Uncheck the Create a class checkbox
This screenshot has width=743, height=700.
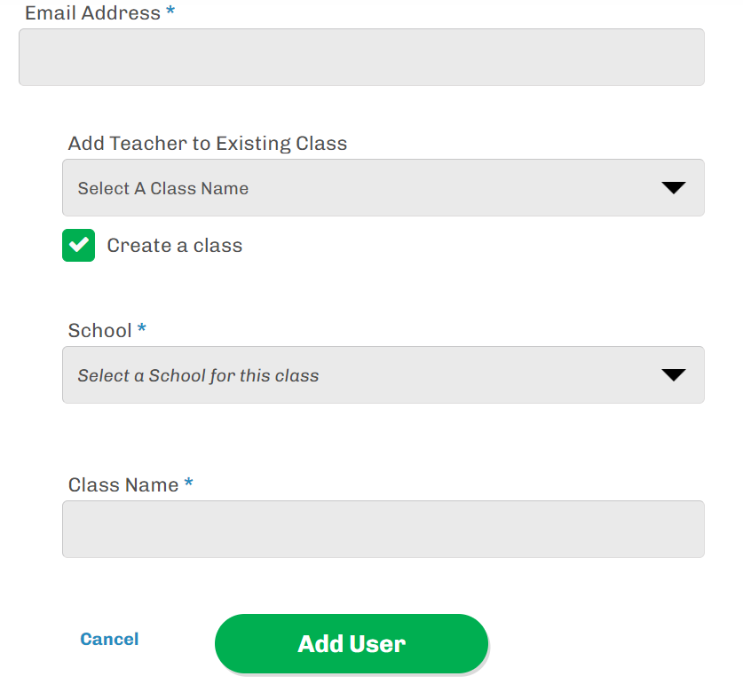[78, 246]
